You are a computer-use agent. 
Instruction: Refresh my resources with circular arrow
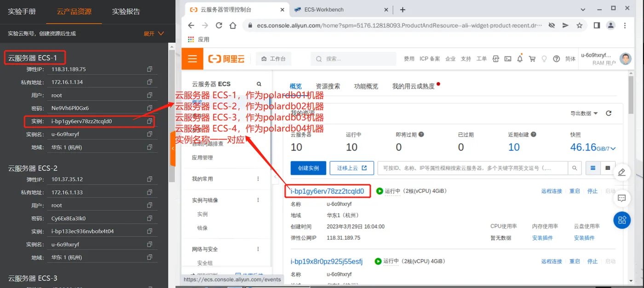click(609, 113)
